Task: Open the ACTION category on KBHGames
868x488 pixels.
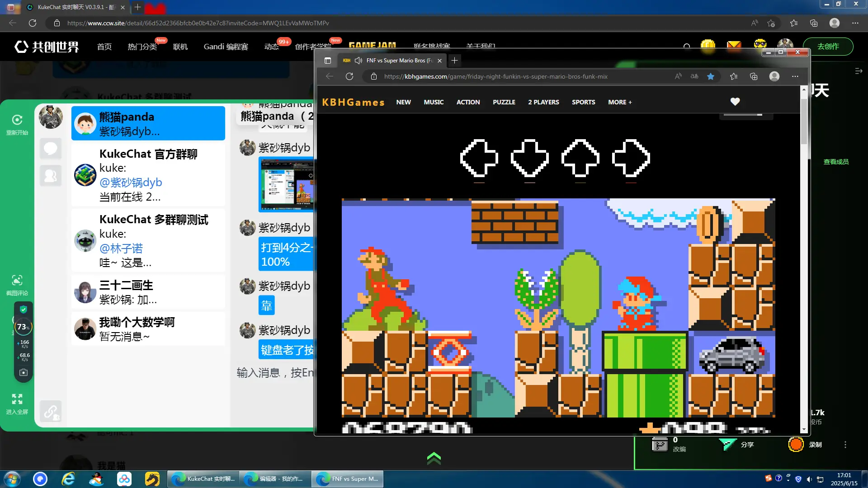Action: [x=468, y=102]
